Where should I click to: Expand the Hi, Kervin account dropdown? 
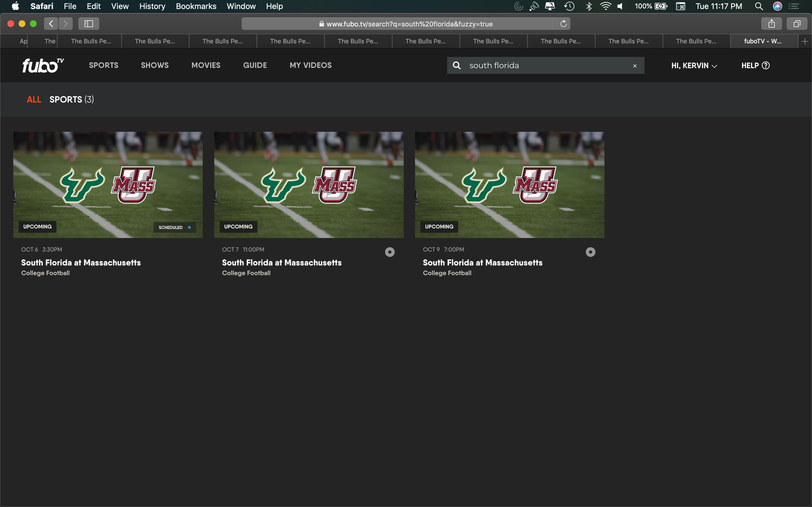694,66
